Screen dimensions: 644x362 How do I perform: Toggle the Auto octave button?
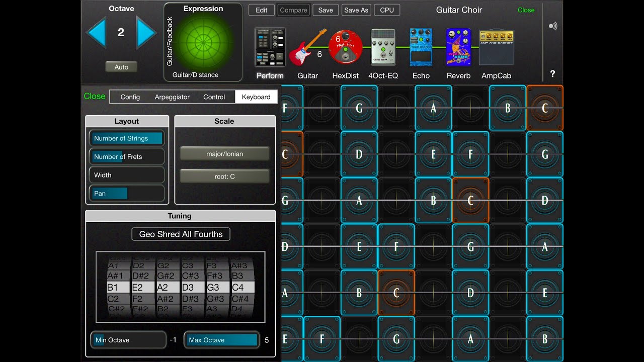point(121,67)
